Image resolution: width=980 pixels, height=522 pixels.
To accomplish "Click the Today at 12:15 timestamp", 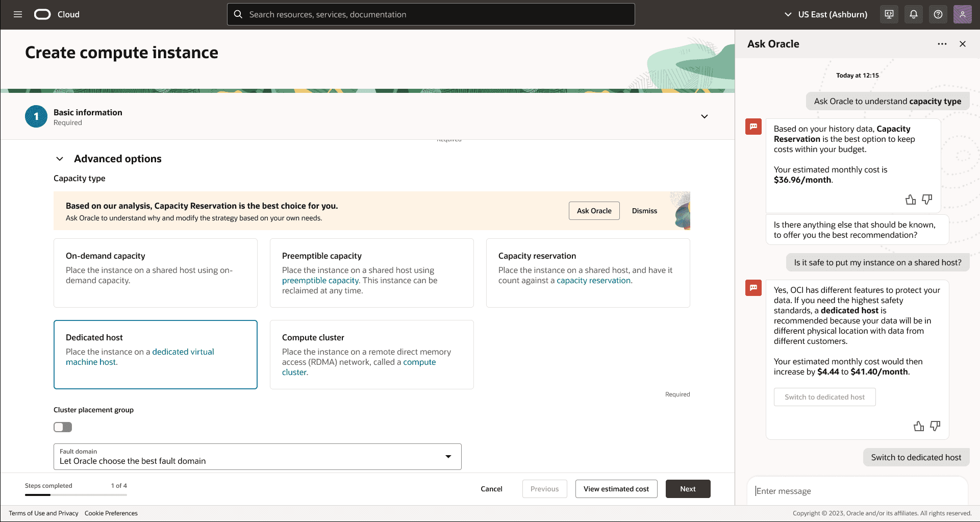I will [x=858, y=76].
